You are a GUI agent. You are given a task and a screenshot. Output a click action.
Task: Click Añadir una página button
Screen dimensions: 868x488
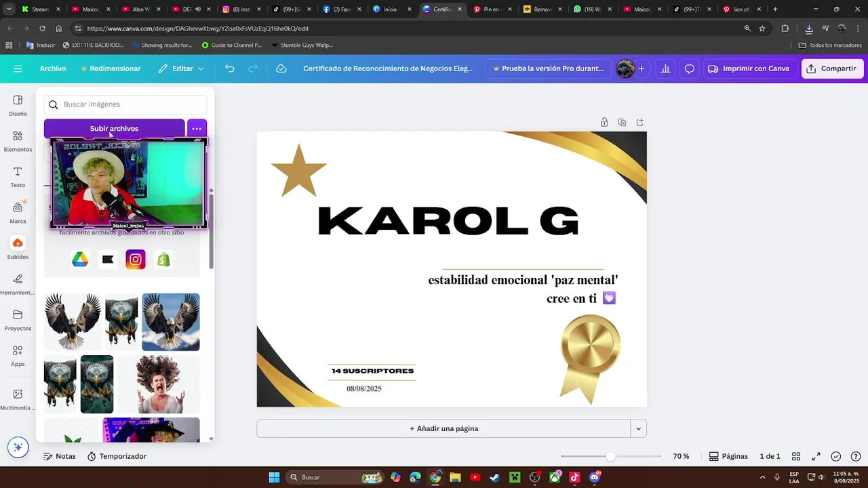tap(443, 428)
